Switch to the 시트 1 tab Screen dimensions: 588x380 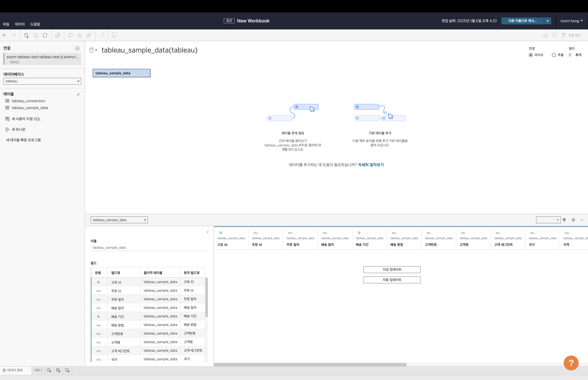click(38, 370)
